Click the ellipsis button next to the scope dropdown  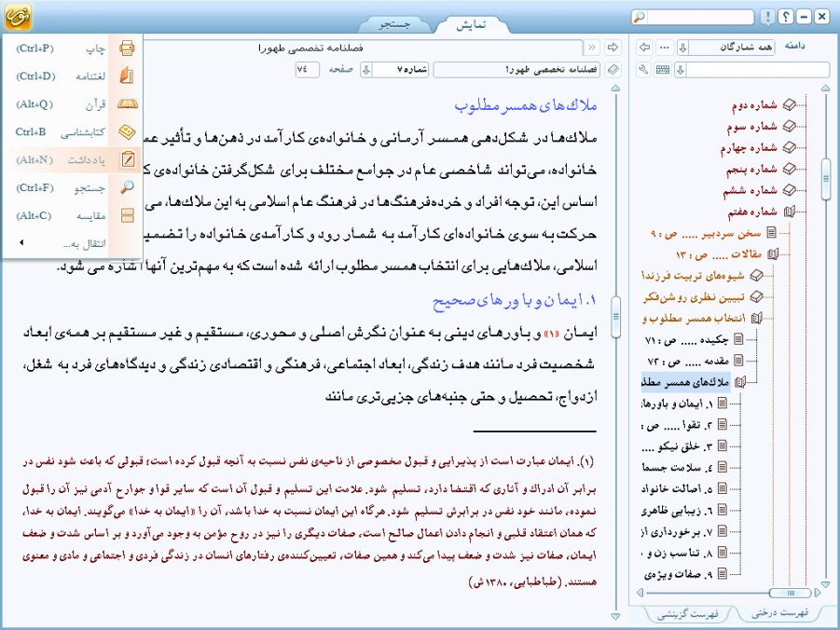click(x=665, y=48)
